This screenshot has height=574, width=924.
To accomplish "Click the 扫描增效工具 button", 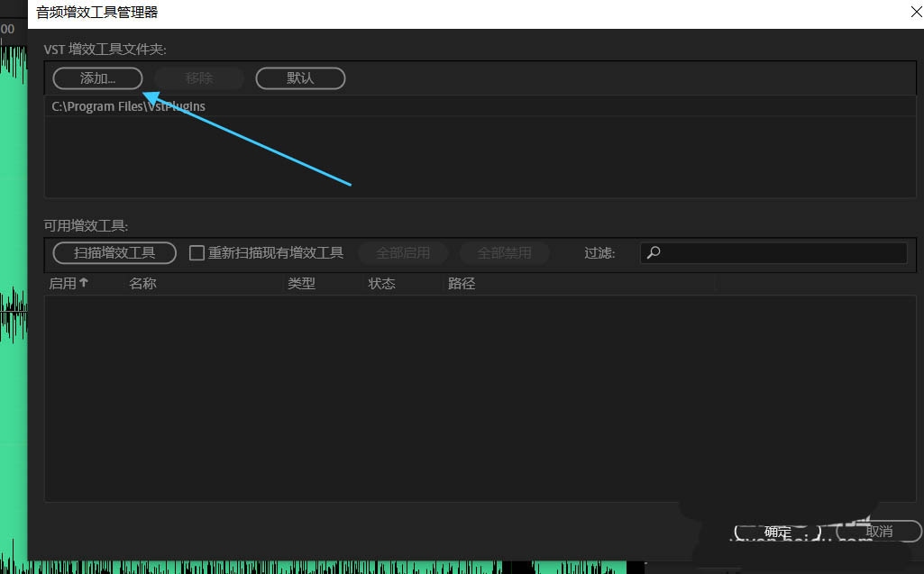I will 116,253.
